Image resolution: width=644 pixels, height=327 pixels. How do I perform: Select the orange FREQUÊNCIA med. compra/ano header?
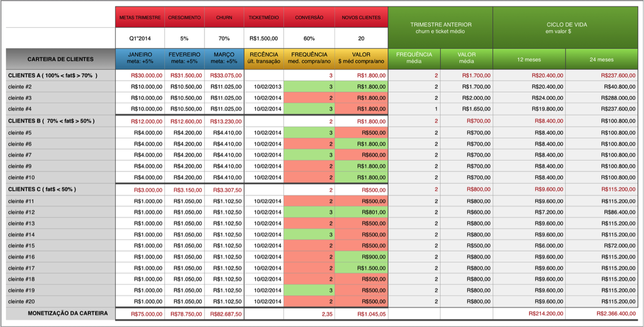point(309,59)
